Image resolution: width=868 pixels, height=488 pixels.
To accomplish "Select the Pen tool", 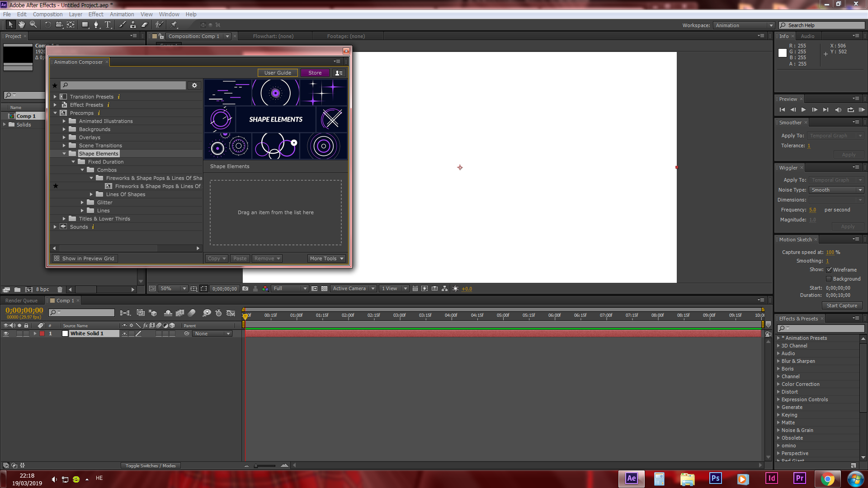I will (x=96, y=25).
